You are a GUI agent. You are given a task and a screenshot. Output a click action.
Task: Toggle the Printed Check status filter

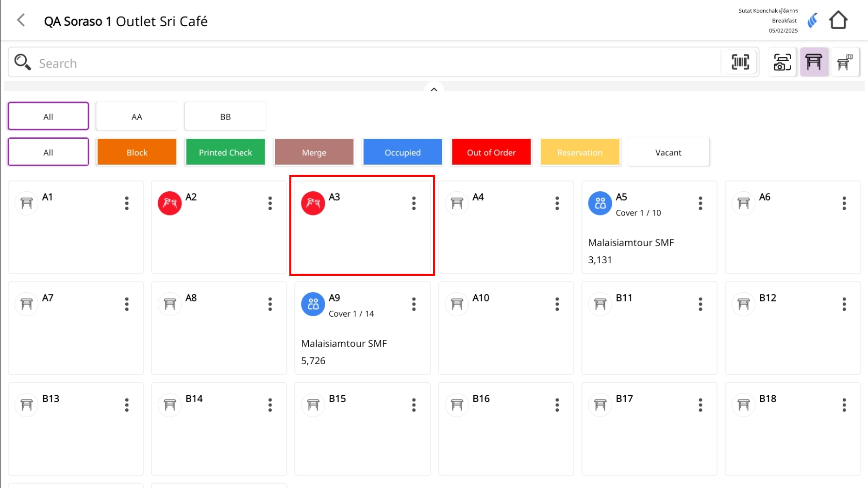225,152
